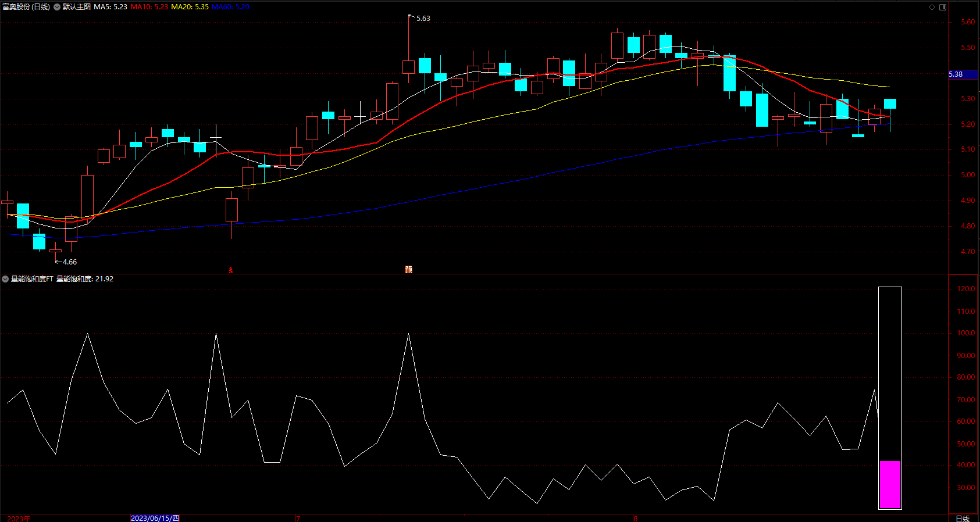Image resolution: width=980 pixels, height=522 pixels.
Task: Click the 5.60 price axis label
Action: click(968, 22)
